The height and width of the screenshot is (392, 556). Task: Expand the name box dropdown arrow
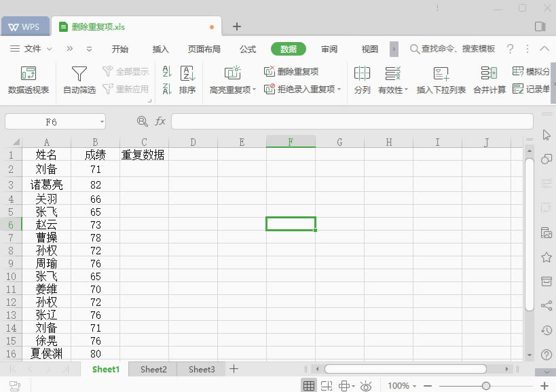pos(103,121)
